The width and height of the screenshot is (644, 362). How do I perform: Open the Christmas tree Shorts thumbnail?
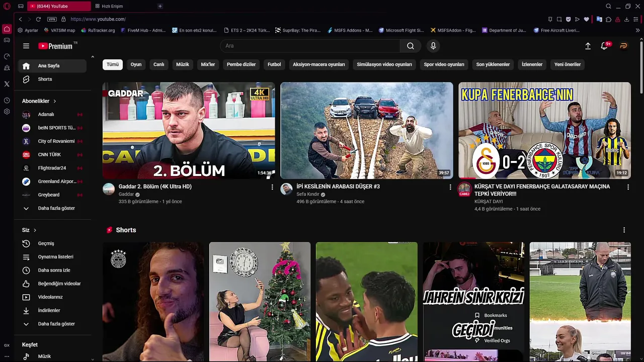[x=260, y=302]
